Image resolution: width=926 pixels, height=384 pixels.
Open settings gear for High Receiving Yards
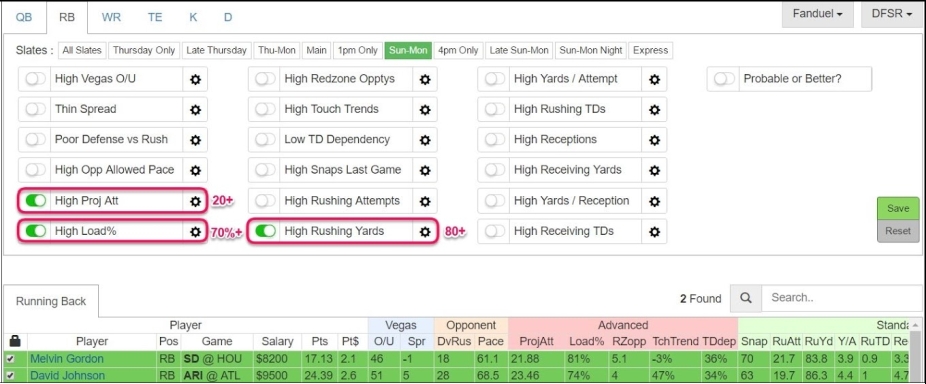point(654,170)
